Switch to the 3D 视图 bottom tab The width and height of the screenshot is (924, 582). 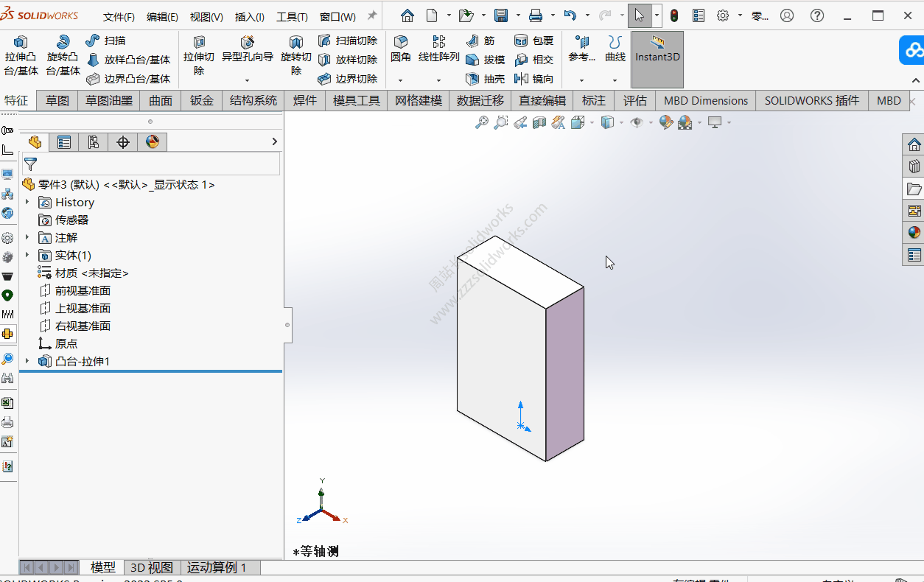coord(152,567)
